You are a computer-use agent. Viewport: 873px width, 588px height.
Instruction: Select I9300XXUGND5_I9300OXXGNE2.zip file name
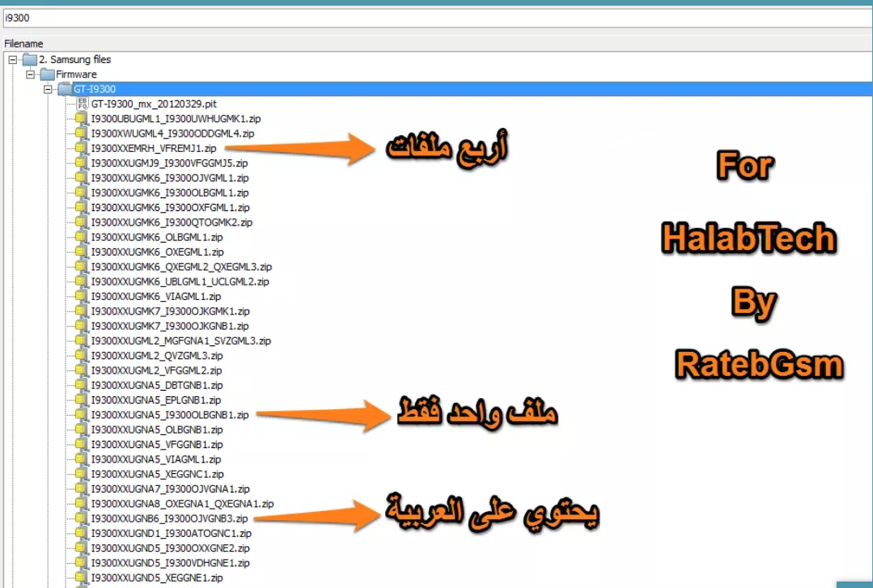pyautogui.click(x=171, y=548)
